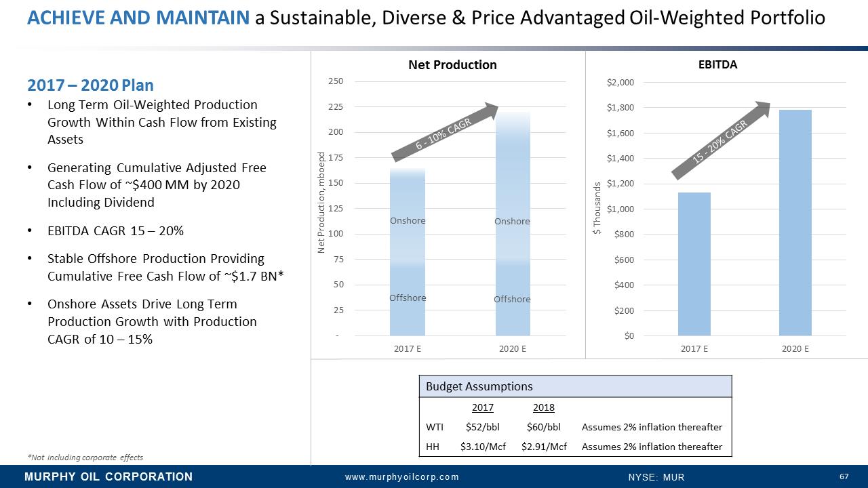Click the '6 - 10% CAGR' arrow label
Viewport: 868px width, 488px height.
[x=443, y=136]
